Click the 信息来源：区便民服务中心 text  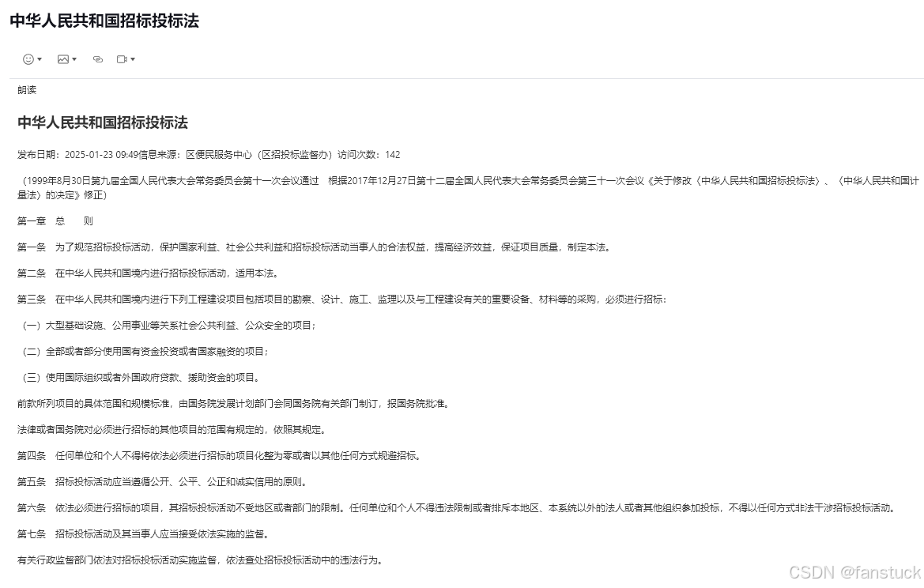pos(195,155)
